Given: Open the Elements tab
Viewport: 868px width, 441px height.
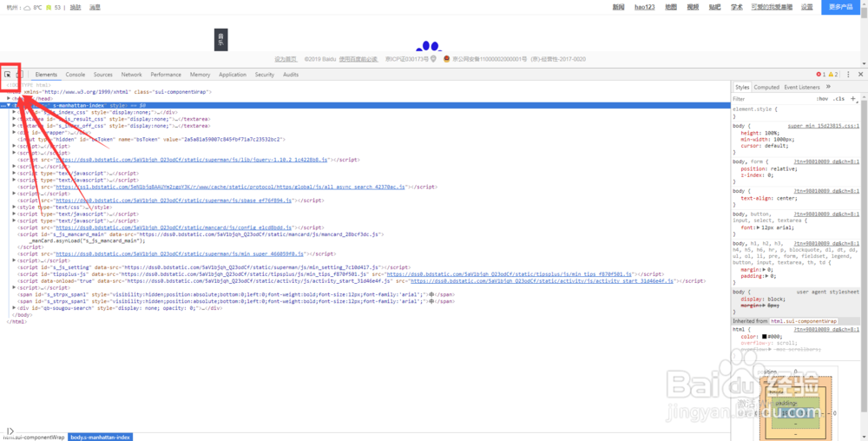Looking at the screenshot, I should click(46, 74).
